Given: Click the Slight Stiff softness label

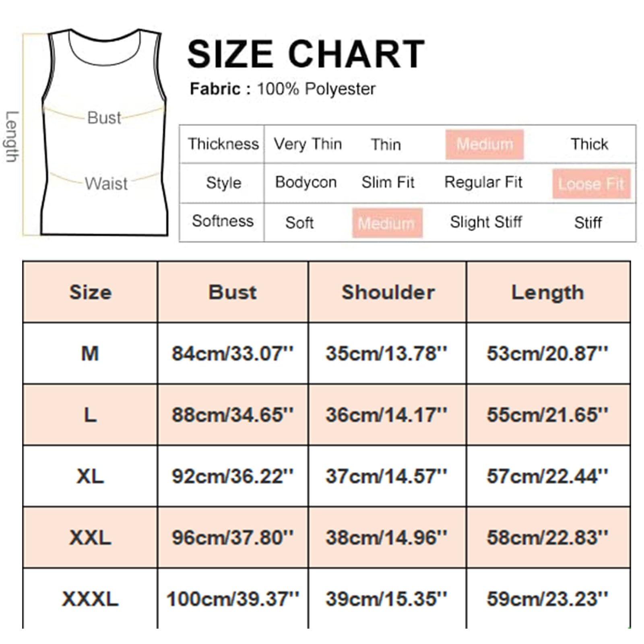Looking at the screenshot, I should tap(486, 222).
